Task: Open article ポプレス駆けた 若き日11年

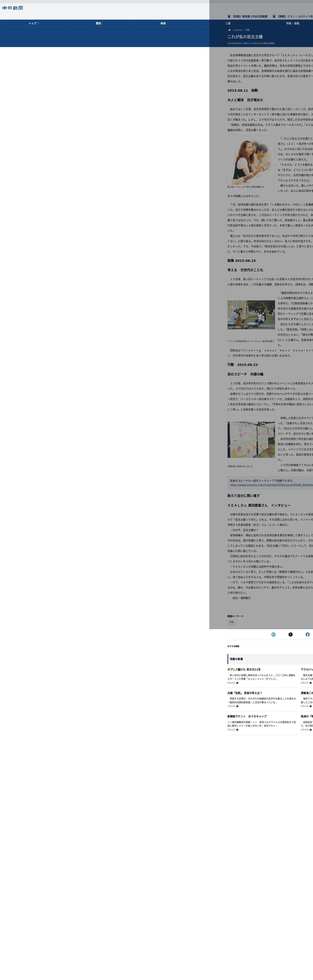Action: click(x=244, y=670)
